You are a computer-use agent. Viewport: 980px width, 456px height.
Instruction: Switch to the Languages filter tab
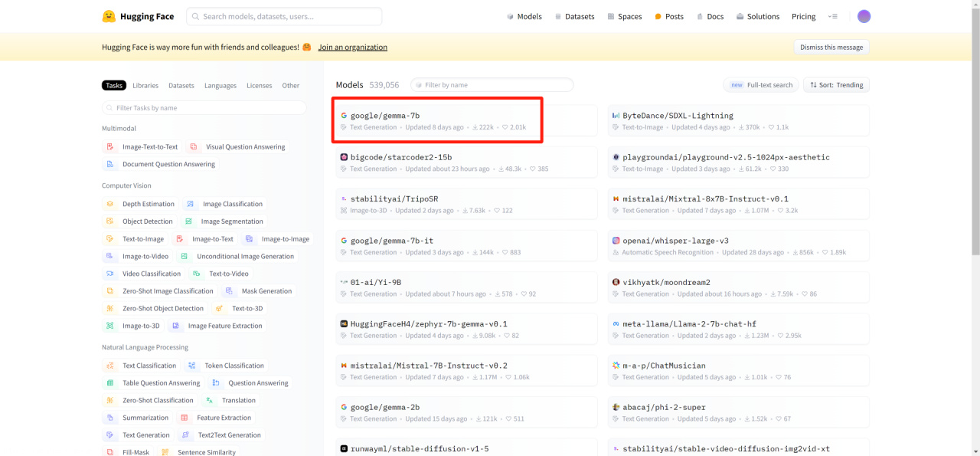pyautogui.click(x=220, y=85)
